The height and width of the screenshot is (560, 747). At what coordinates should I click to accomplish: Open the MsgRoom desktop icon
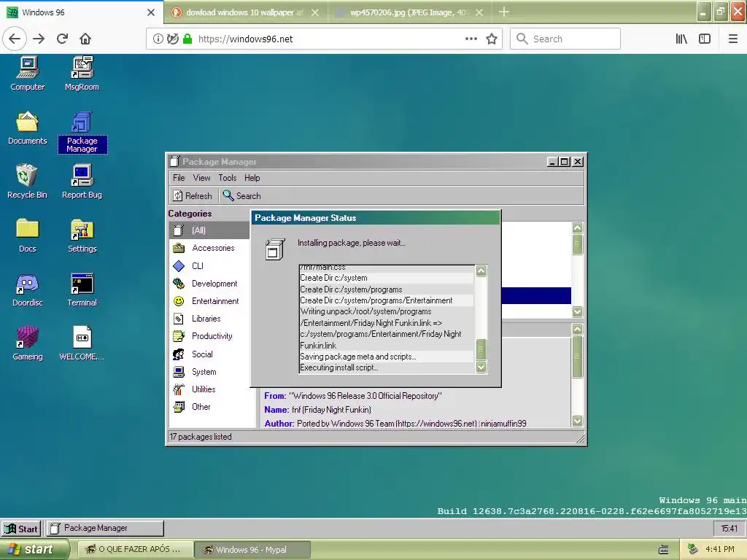click(82, 74)
